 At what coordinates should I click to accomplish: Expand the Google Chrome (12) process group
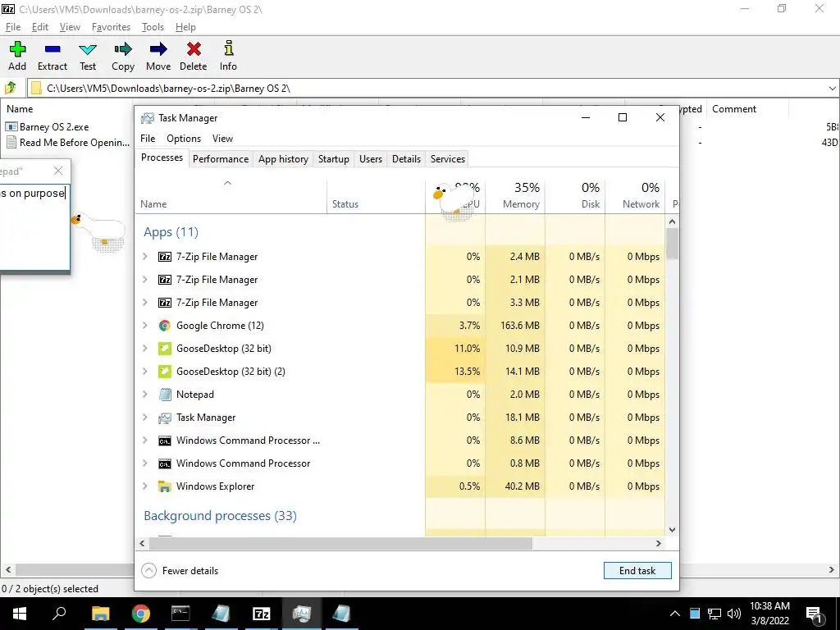click(x=144, y=326)
